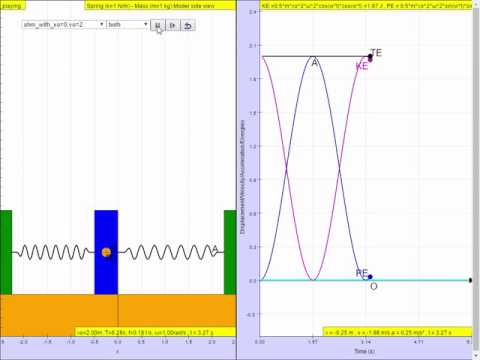Image resolution: width=480 pixels, height=360 pixels.
Task: Click the x, v, a readout below graph
Action: pyautogui.click(x=398, y=332)
